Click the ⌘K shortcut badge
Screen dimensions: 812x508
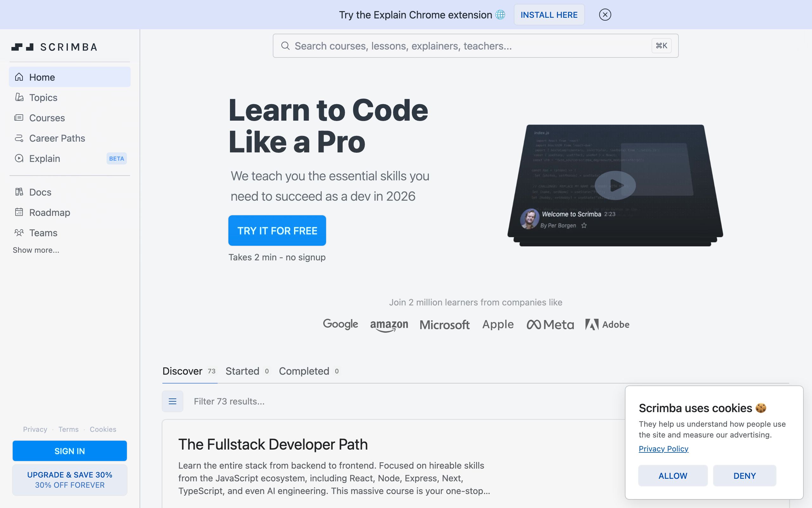661,46
